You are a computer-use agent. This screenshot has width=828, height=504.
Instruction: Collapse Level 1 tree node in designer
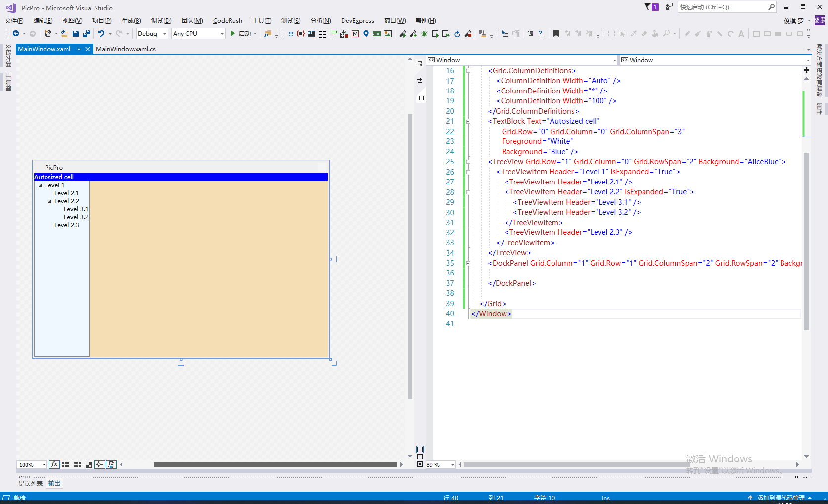41,185
